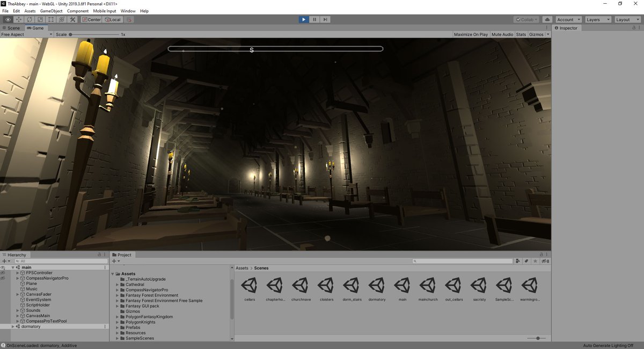
Task: Open the Help menu
Action: point(144,11)
